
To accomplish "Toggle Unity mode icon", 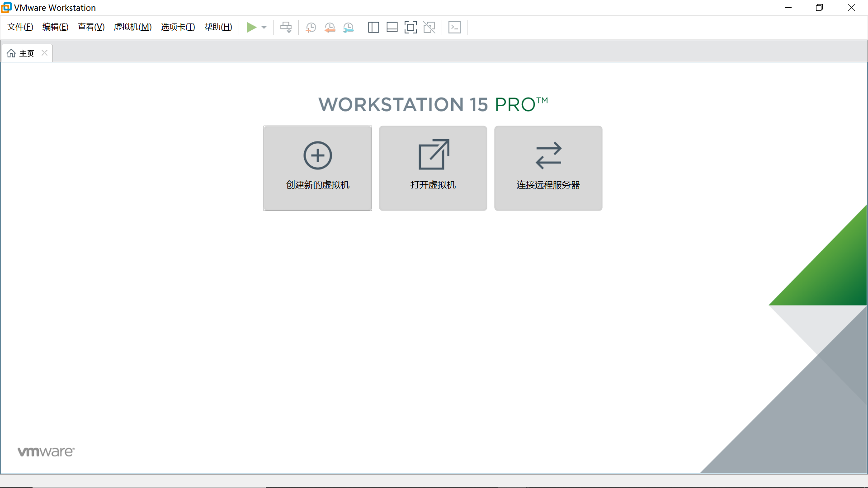I will (429, 28).
